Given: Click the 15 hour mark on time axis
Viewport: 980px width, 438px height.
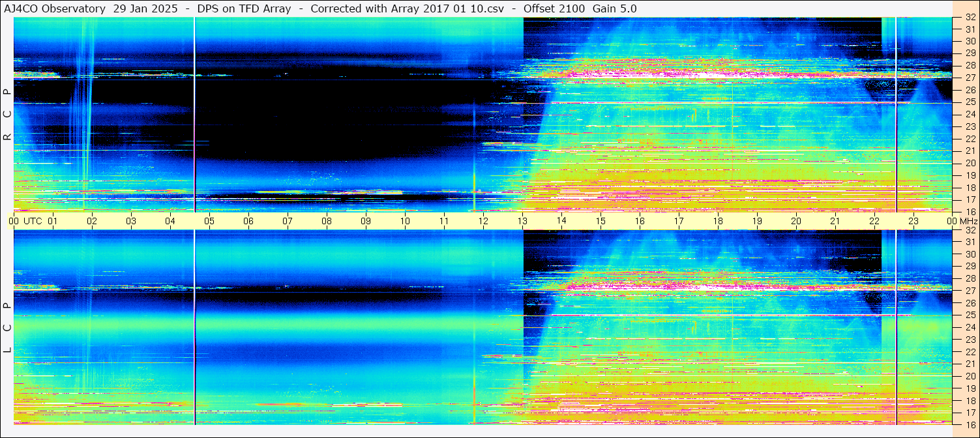Looking at the screenshot, I should 601,221.
